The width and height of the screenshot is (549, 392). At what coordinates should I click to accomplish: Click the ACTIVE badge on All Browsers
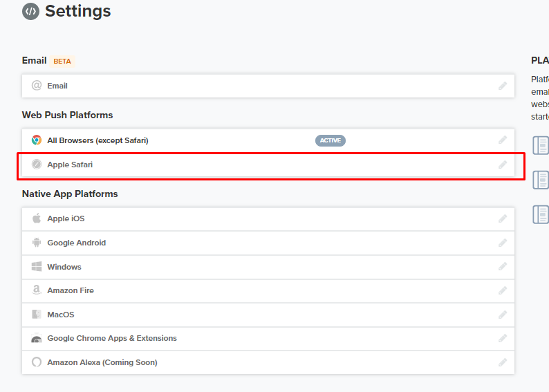point(331,140)
